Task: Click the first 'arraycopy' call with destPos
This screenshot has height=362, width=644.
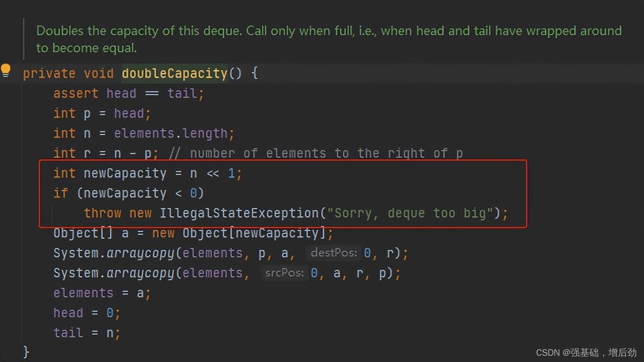Action: 141,253
